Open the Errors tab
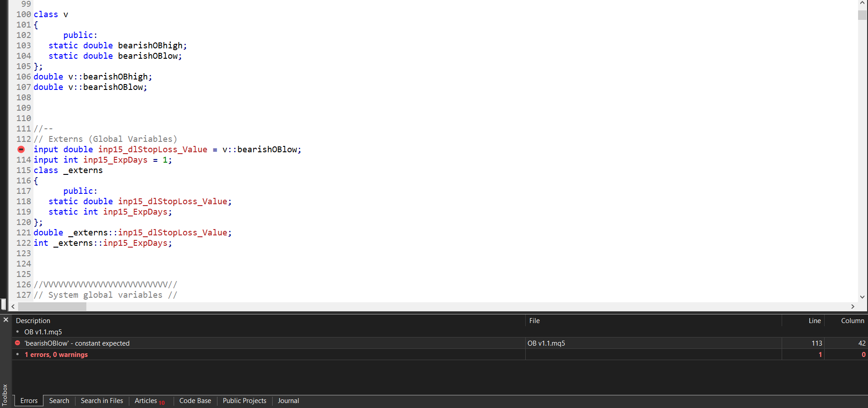 (x=29, y=401)
